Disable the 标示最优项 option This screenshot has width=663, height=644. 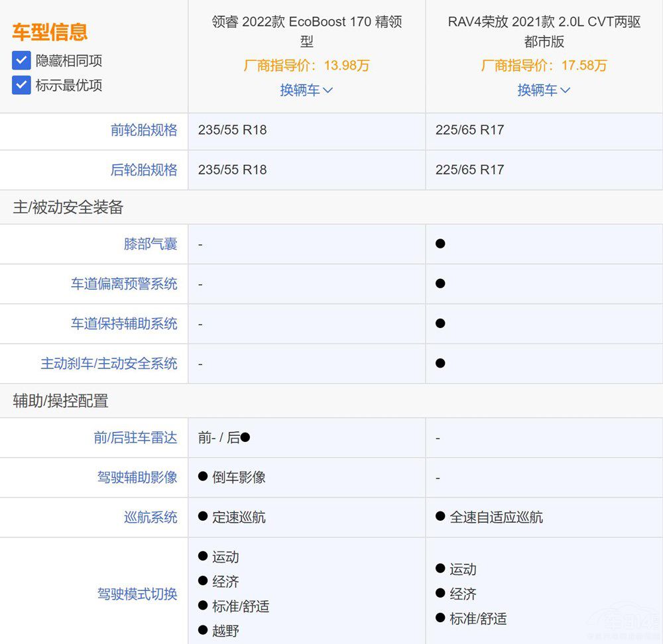point(21,84)
